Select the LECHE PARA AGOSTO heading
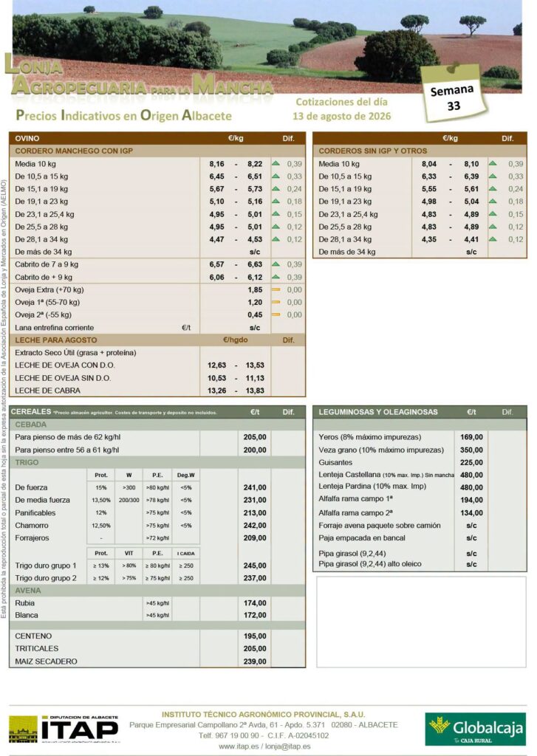This screenshot has height=756, width=537. [56, 340]
